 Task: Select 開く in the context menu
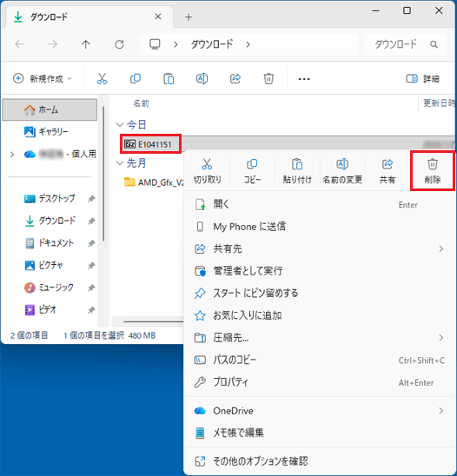coord(319,205)
